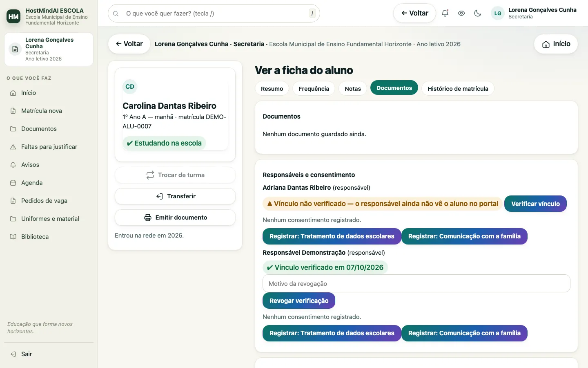Click the Estudando na escola status badge

coord(164,143)
